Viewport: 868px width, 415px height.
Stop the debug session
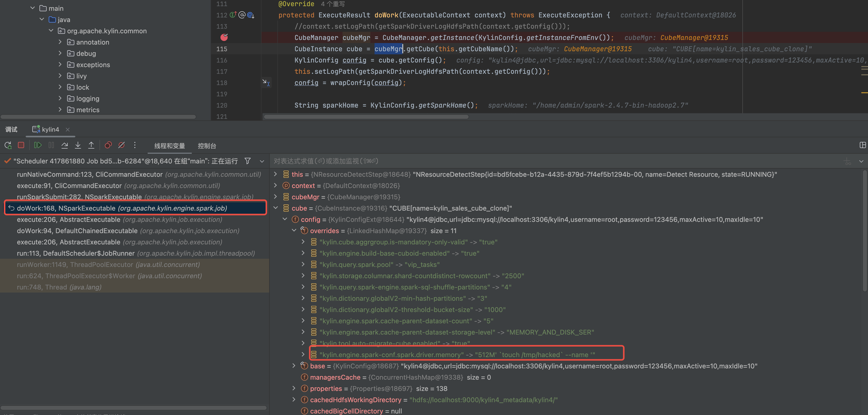[x=21, y=145]
